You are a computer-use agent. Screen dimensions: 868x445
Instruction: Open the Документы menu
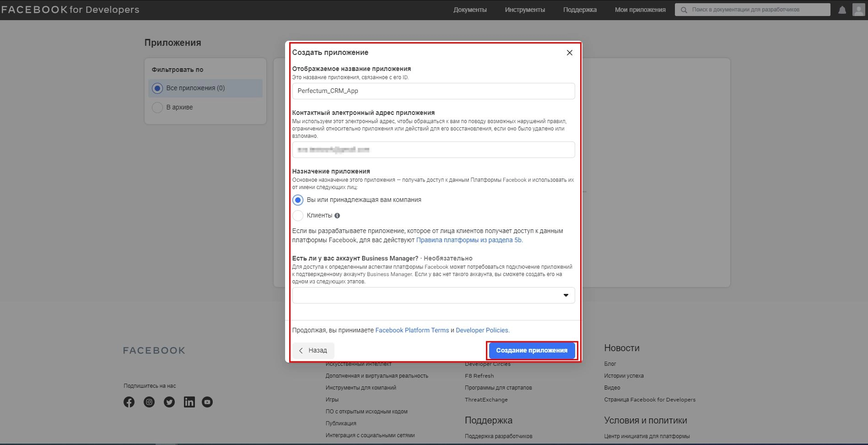click(470, 10)
